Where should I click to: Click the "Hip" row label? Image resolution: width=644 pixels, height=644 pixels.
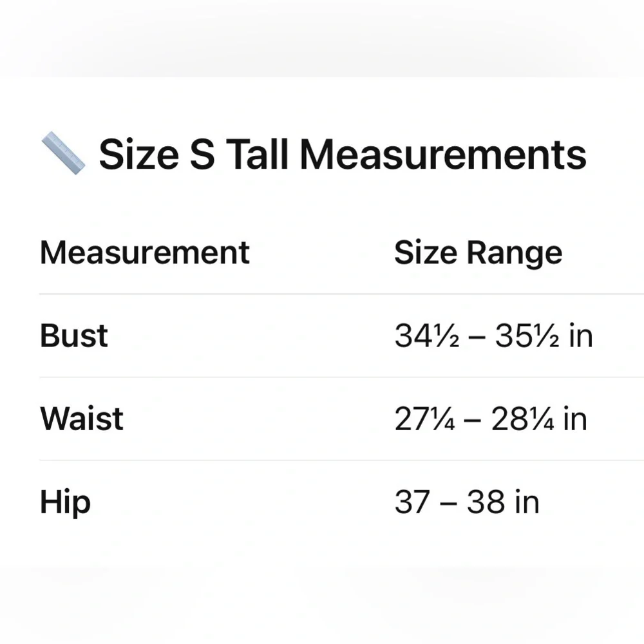point(65,502)
